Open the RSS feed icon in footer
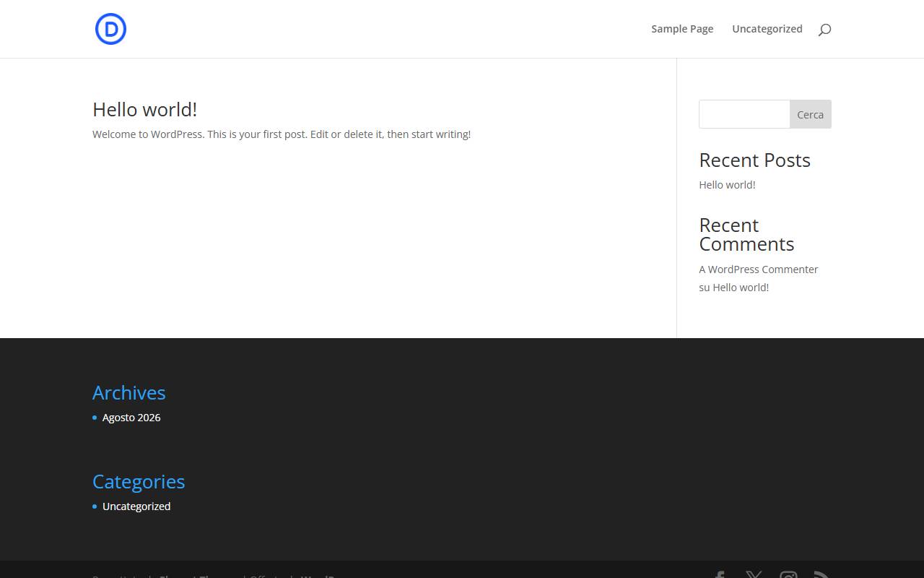Screen dimensions: 924x578 point(821,575)
